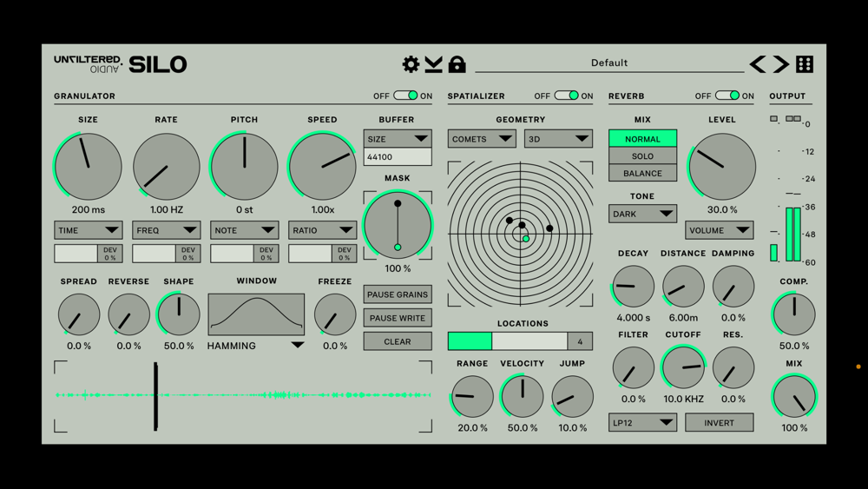The height and width of the screenshot is (489, 868).
Task: Go to next preset arrow
Action: point(781,64)
